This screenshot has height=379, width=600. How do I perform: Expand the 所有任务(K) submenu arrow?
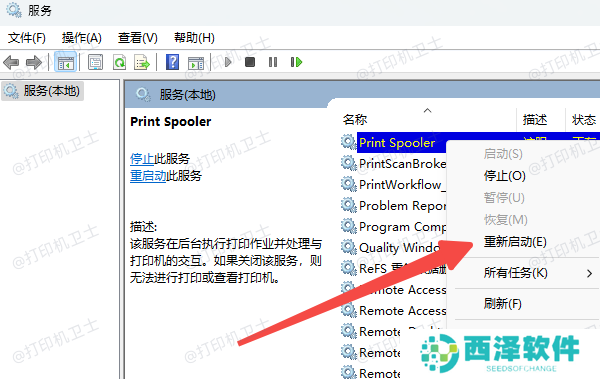589,273
